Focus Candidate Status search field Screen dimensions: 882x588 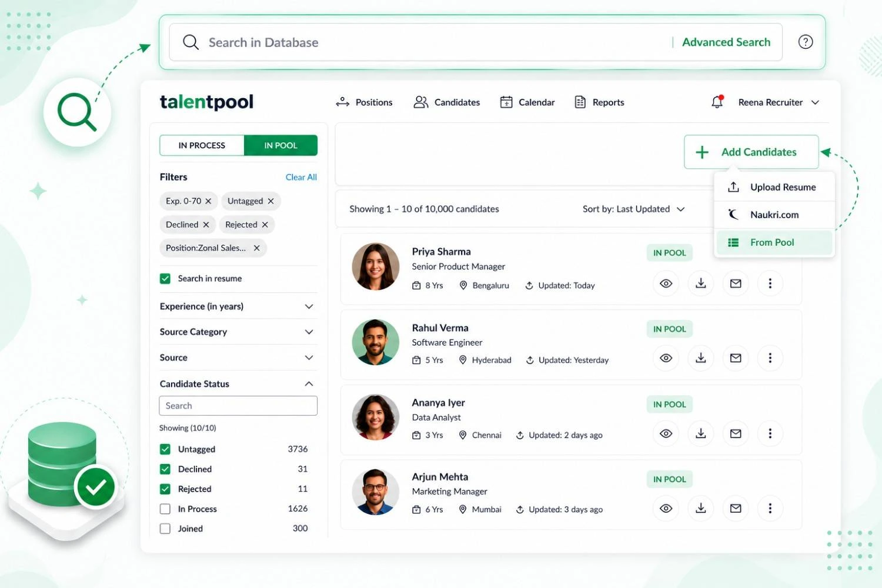coord(238,406)
